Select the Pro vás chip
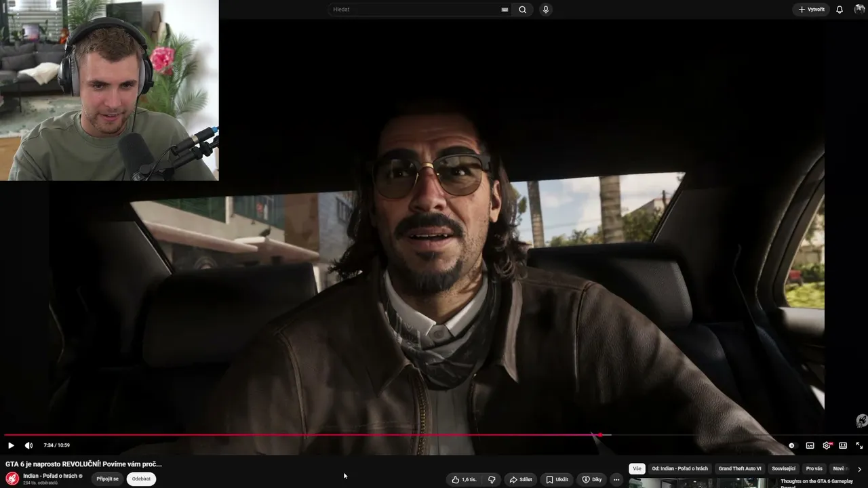 pyautogui.click(x=814, y=468)
